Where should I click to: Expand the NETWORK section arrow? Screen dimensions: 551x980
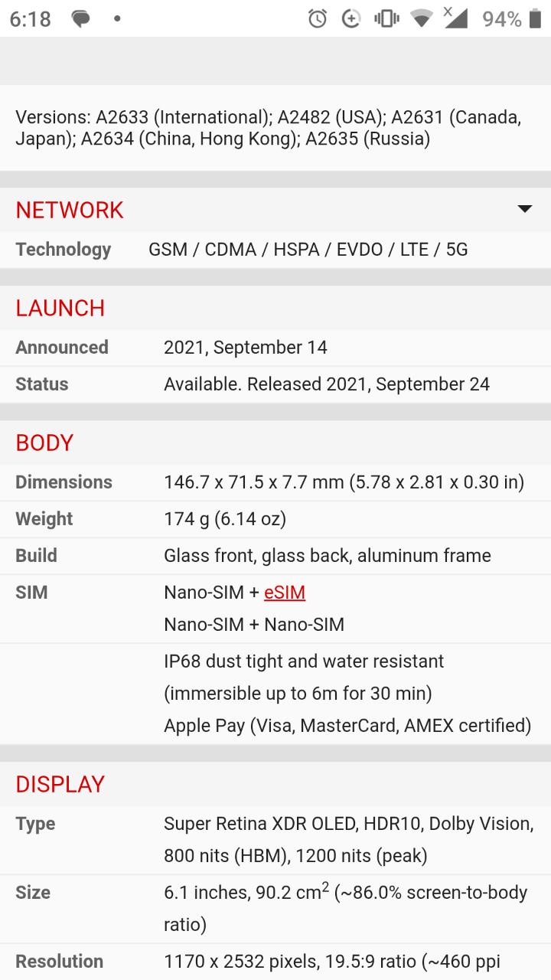[524, 209]
